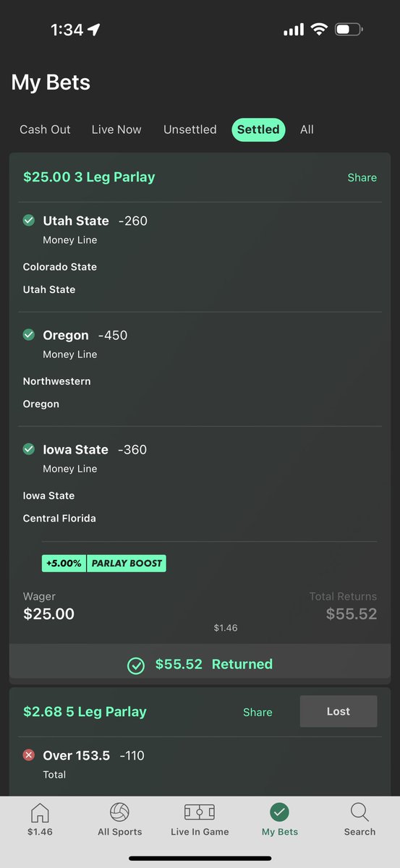The height and width of the screenshot is (868, 400).
Task: Switch to the Live Now tab
Action: click(x=116, y=129)
